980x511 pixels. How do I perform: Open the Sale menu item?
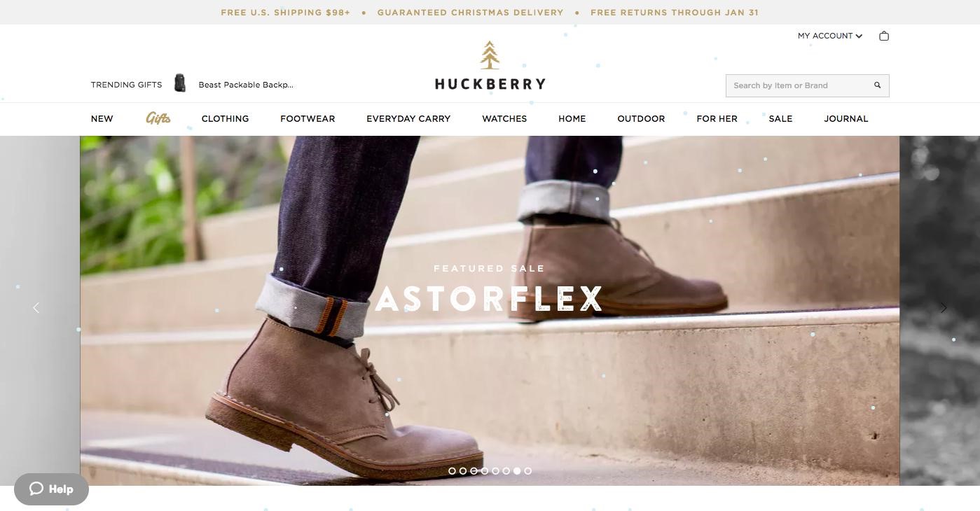pos(780,119)
